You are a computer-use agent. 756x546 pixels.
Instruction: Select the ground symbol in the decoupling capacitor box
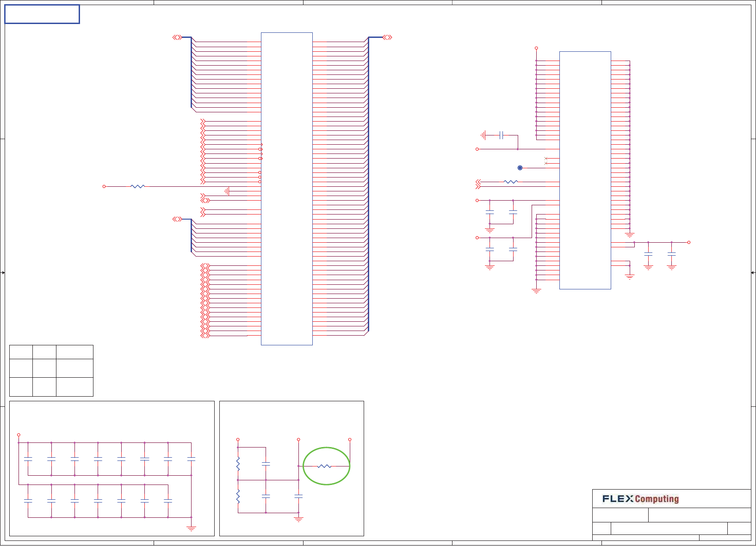point(191,528)
